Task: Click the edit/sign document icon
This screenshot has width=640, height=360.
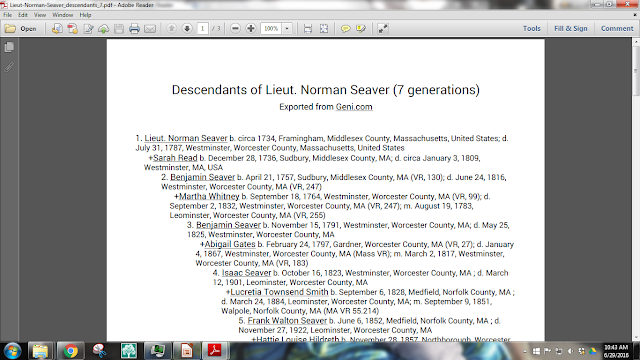Action: point(88,29)
